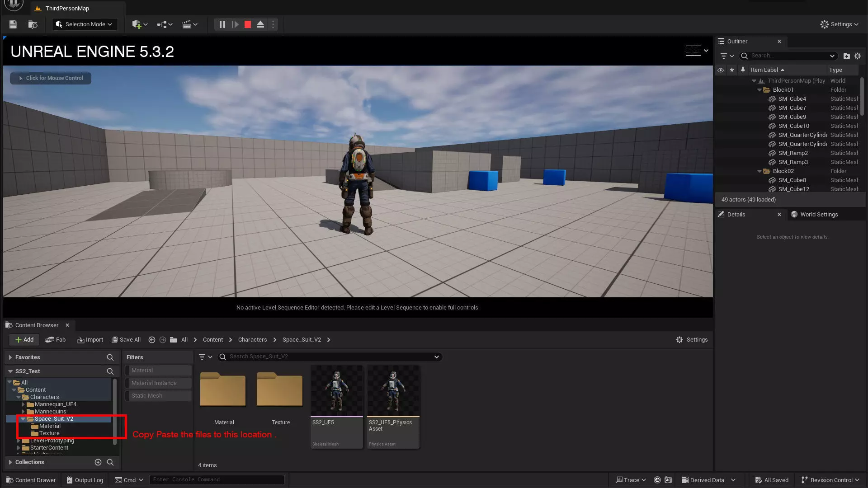Collapse the Block01 folder in Outliner
This screenshot has width=868, height=488.
[x=759, y=90]
